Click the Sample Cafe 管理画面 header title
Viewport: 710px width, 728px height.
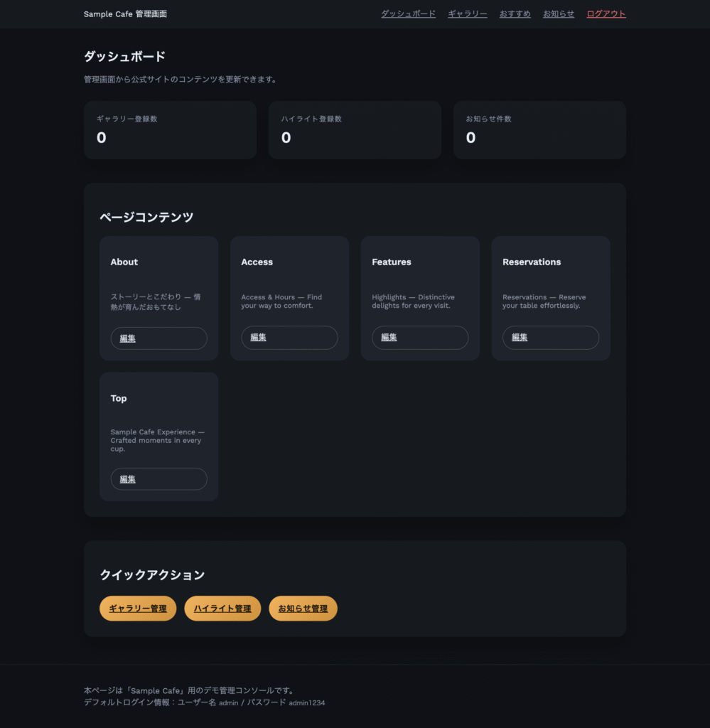click(125, 13)
